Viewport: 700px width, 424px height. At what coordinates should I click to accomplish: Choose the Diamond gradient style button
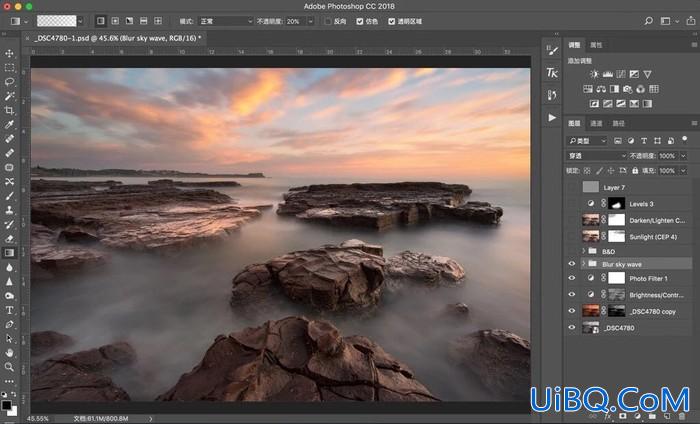(158, 21)
